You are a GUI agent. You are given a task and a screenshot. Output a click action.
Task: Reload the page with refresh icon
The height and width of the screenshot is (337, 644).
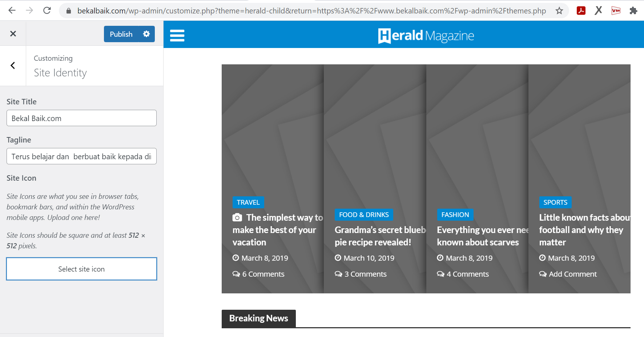47,11
